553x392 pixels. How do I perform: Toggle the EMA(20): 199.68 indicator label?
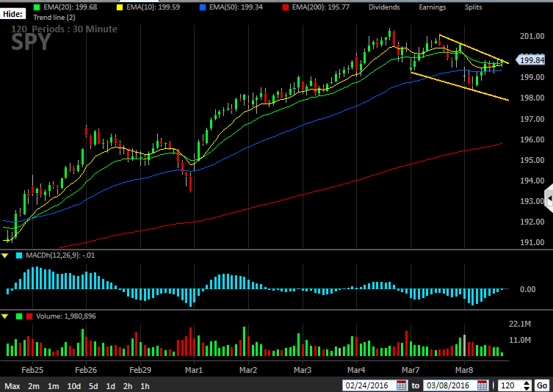tap(71, 7)
